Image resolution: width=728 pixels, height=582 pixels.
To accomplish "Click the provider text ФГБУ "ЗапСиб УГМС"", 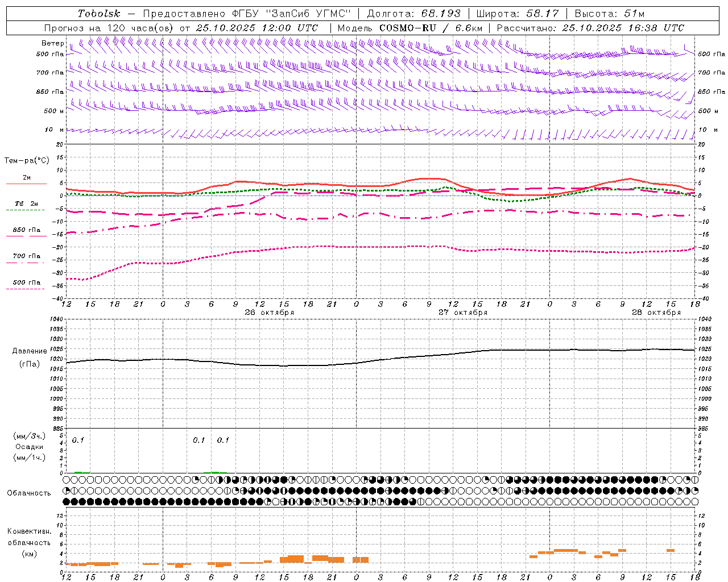I will (x=291, y=14).
